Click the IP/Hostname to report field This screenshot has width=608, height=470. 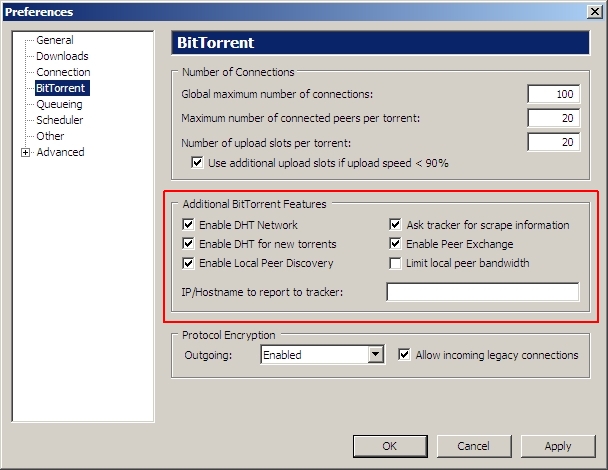pyautogui.click(x=482, y=292)
